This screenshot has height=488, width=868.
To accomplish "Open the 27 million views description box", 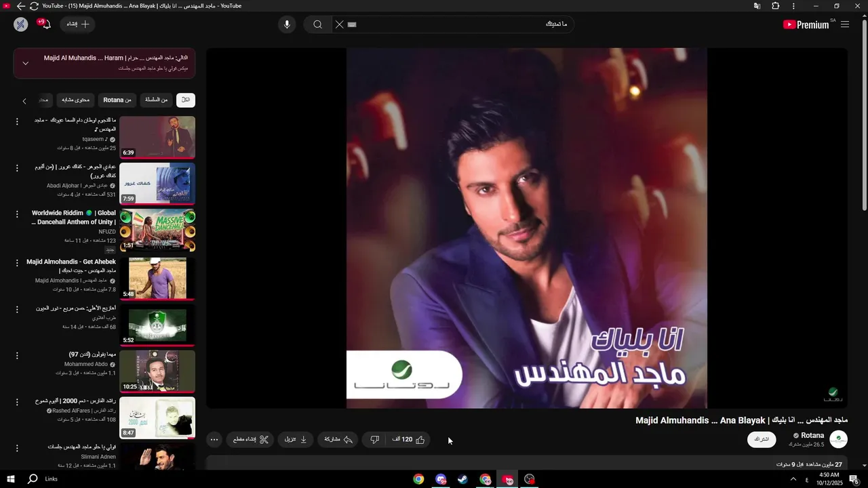I will tap(527, 463).
